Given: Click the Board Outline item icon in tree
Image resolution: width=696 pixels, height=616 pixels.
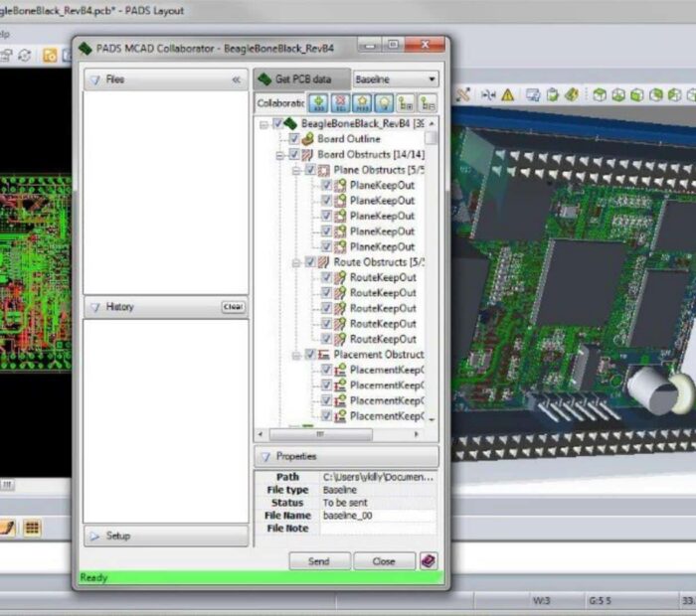Looking at the screenshot, I should pyautogui.click(x=308, y=139).
